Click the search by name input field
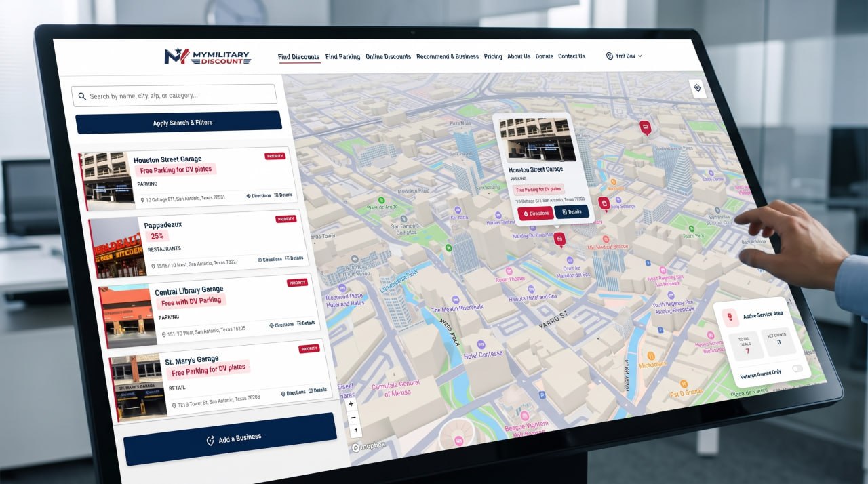 coord(174,96)
